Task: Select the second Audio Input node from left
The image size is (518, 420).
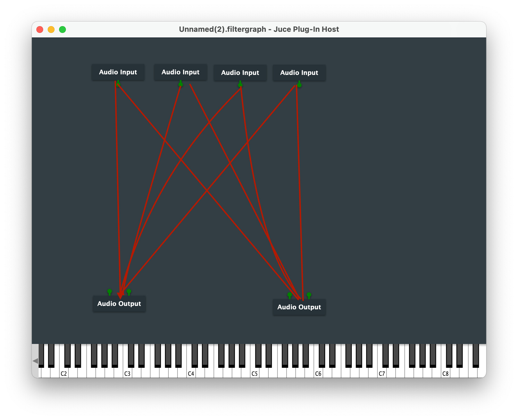Action: pyautogui.click(x=180, y=72)
